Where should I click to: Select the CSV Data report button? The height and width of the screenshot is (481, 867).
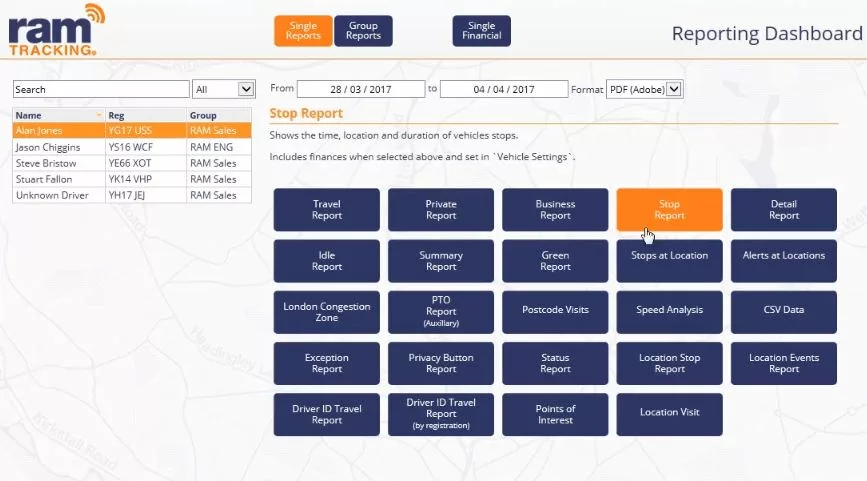click(x=784, y=312)
